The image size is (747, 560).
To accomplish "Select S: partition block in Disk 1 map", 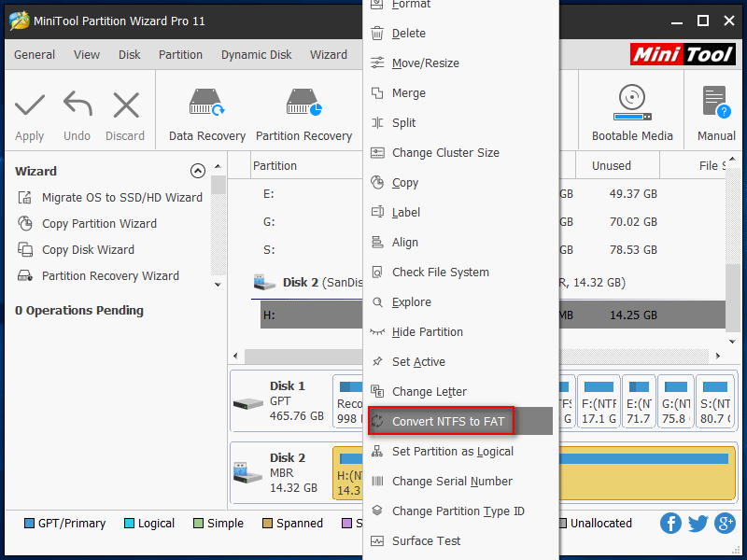I will coord(714,401).
